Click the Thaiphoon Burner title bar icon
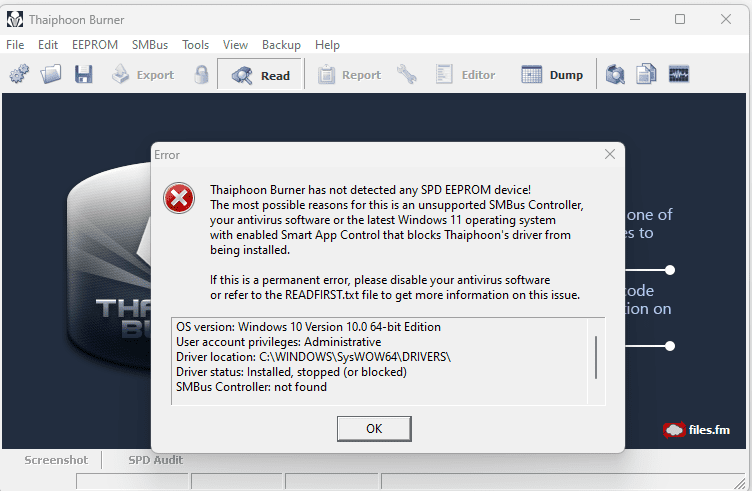The image size is (752, 491). [14, 20]
